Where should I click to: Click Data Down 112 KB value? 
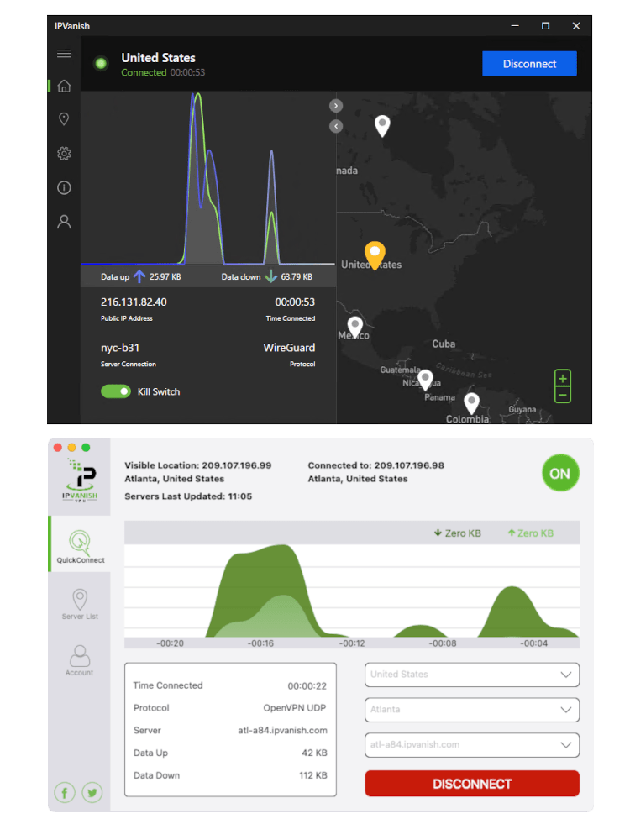click(313, 775)
